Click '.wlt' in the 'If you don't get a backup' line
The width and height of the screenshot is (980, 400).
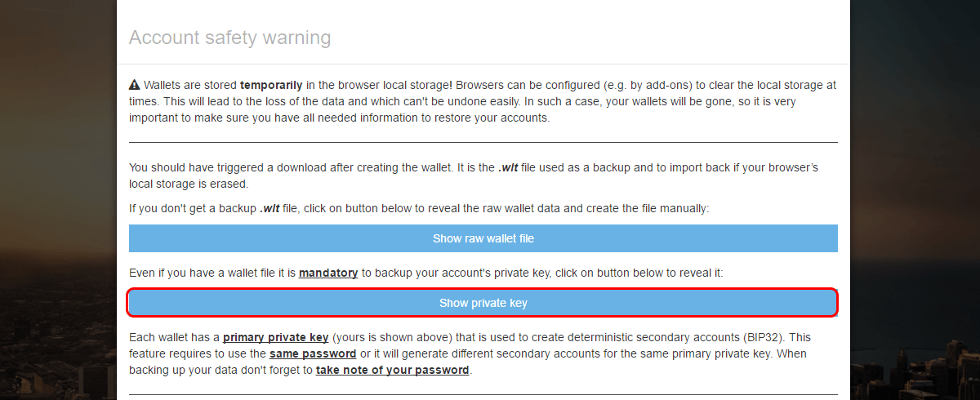[x=271, y=208]
